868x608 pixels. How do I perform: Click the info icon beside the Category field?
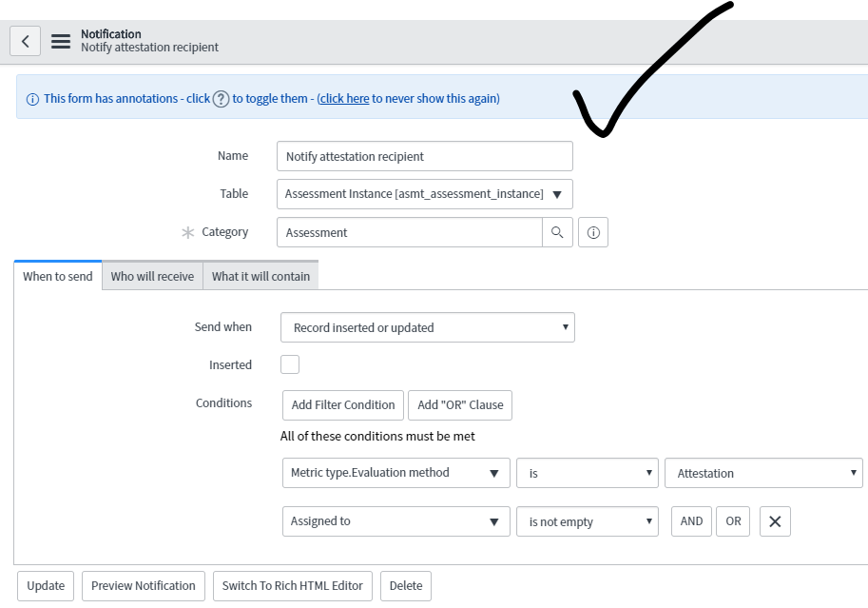point(592,231)
